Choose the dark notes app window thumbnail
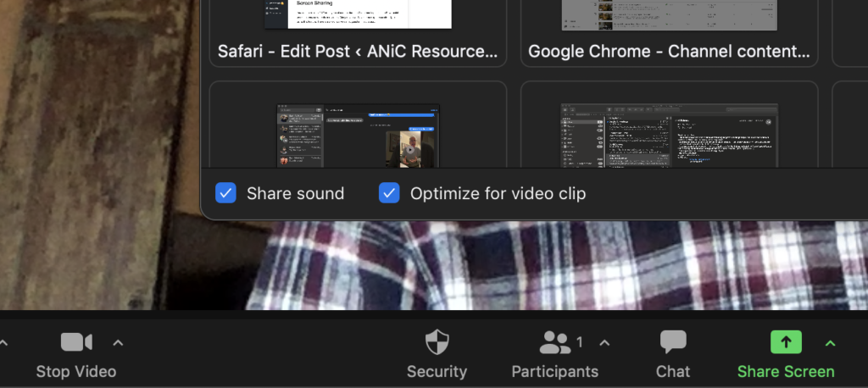The image size is (868, 388). pyautogui.click(x=669, y=134)
